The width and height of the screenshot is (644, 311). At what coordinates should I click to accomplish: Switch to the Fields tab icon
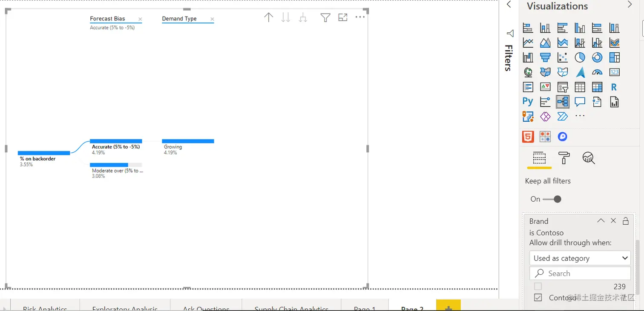click(x=539, y=158)
